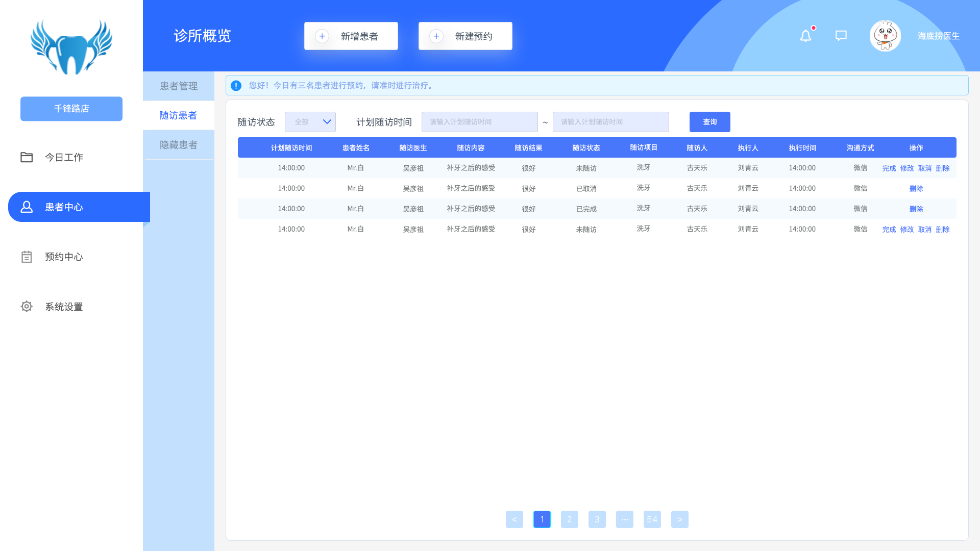Click the 随访状态 column header
The image size is (980, 551).
(586, 148)
